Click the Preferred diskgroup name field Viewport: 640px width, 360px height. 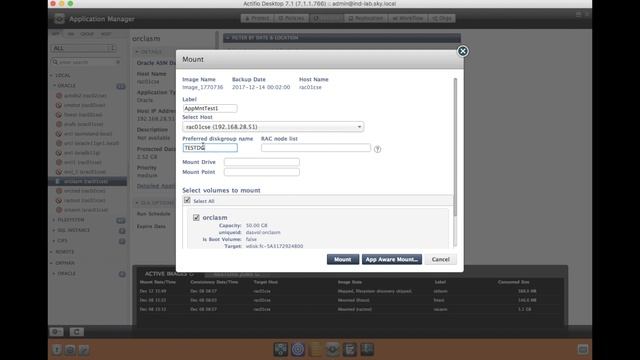coord(210,148)
